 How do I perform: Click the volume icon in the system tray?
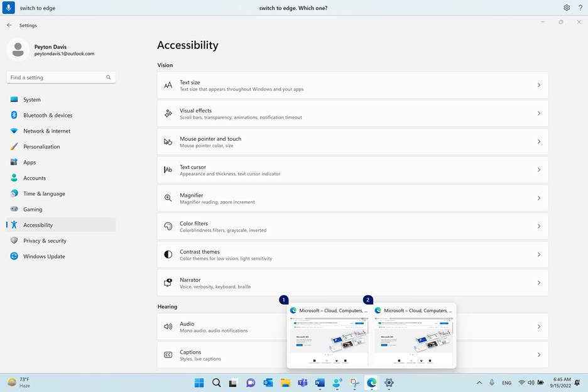tap(531, 383)
